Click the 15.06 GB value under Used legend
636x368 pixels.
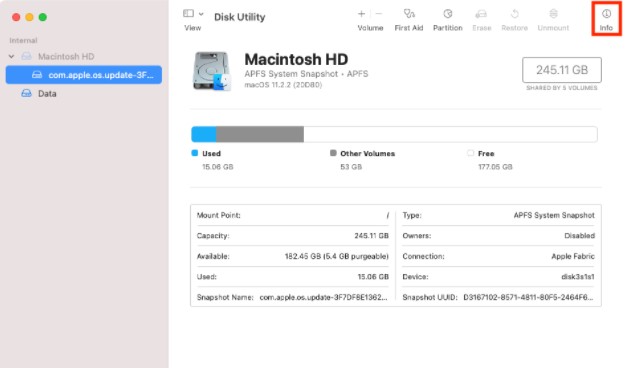click(x=218, y=167)
